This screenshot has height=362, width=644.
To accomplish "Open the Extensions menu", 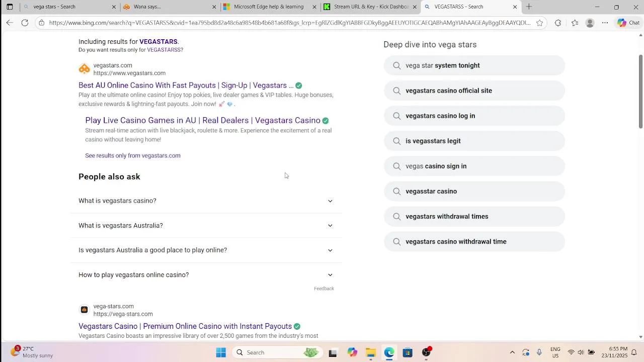I will click(558, 23).
